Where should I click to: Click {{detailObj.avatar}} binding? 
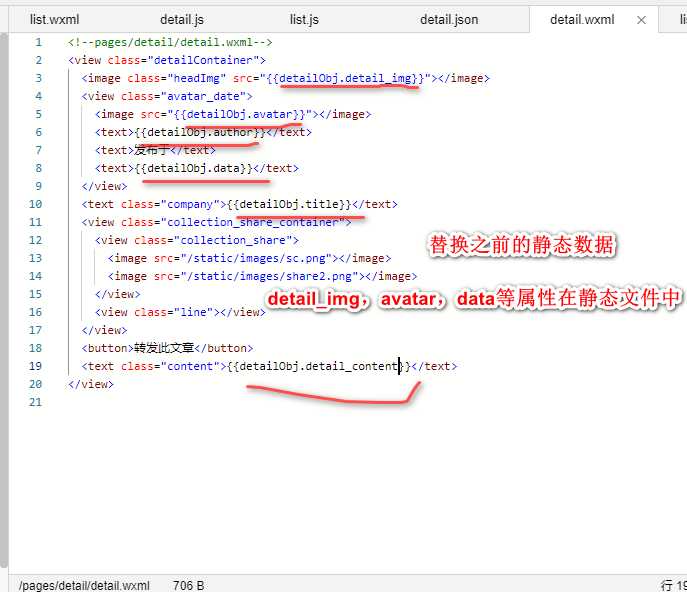pyautogui.click(x=240, y=114)
